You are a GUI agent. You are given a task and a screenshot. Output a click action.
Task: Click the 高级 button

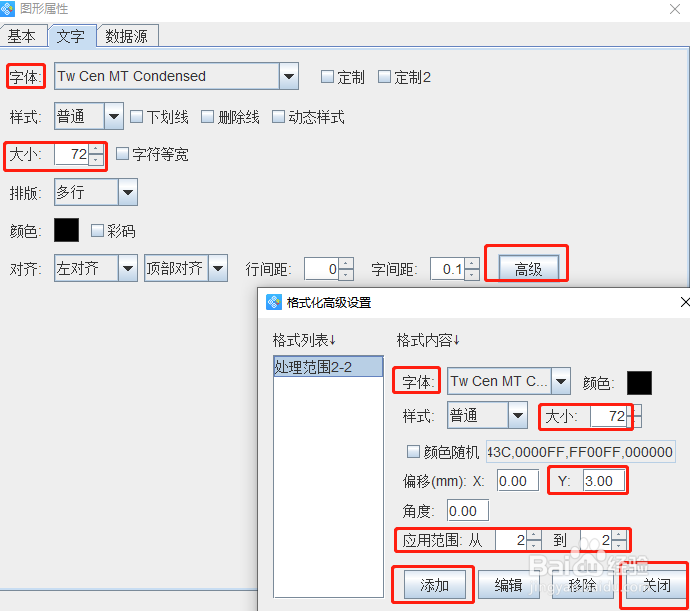coord(529,269)
